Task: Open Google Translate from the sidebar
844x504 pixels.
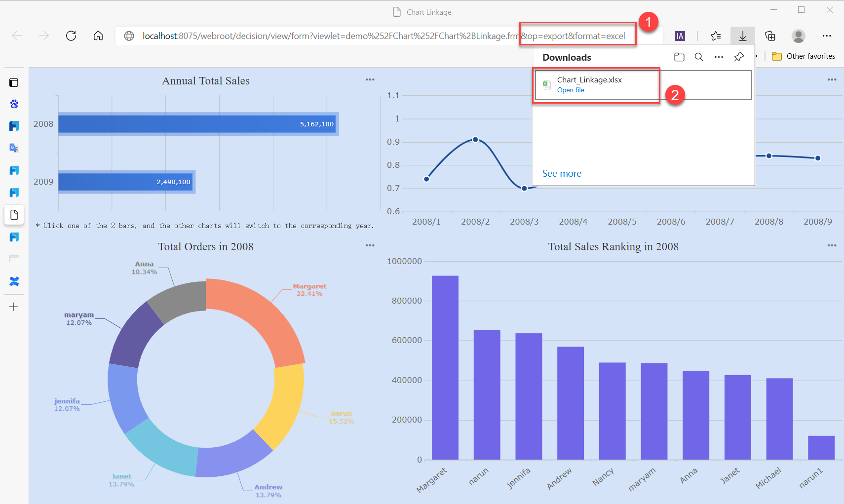Action: [14, 147]
